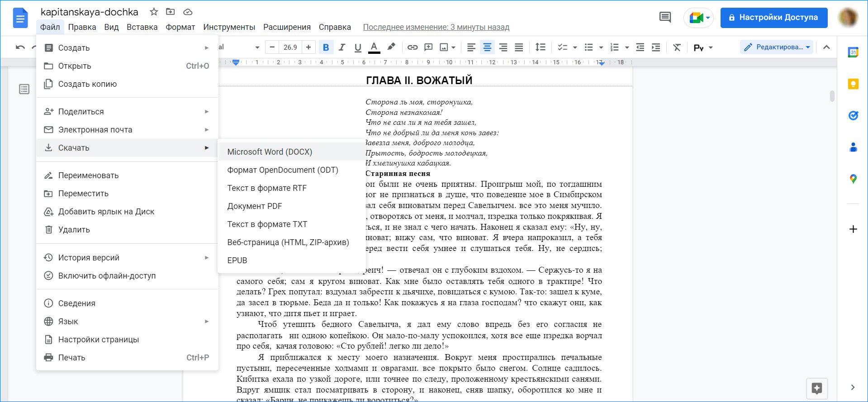Open the text color picker
The height and width of the screenshot is (402, 868).
[x=374, y=47]
